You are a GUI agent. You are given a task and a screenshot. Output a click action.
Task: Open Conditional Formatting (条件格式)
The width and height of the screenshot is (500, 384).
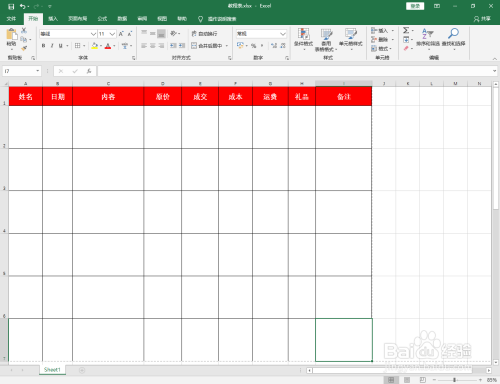point(303,39)
